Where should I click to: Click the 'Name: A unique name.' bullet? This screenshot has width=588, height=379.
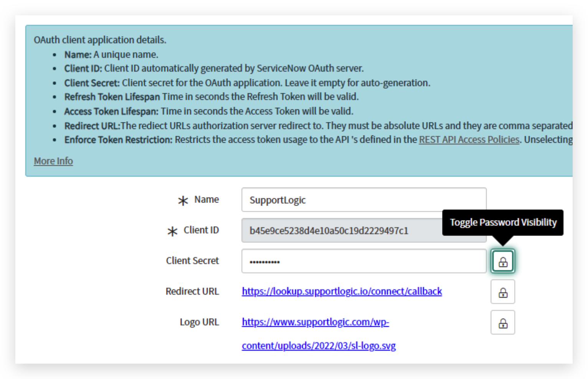[x=111, y=54]
